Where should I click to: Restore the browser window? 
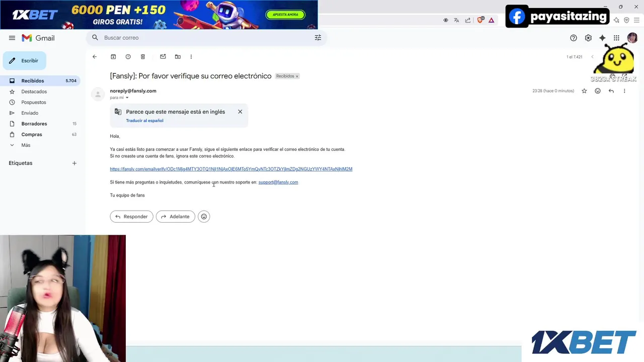(621, 7)
